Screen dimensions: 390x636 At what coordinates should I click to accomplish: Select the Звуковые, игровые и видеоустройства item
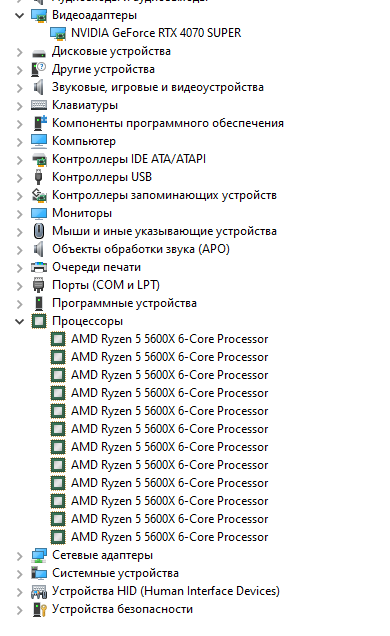(x=158, y=87)
